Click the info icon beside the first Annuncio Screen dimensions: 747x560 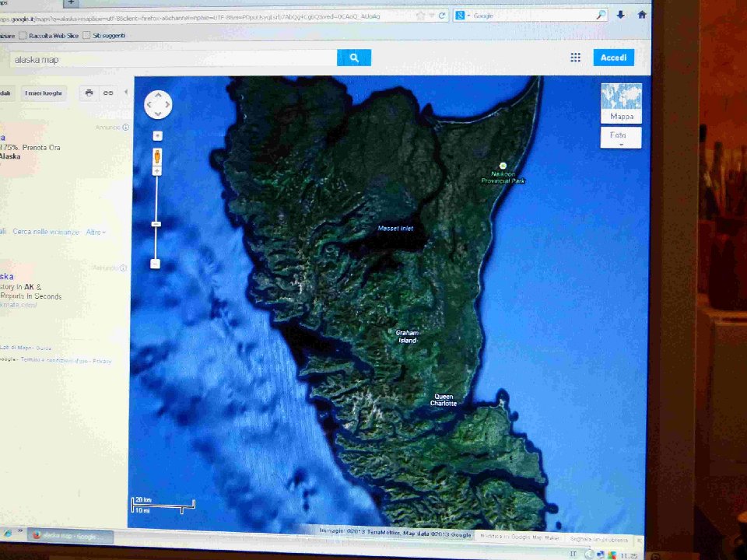pyautogui.click(x=126, y=127)
